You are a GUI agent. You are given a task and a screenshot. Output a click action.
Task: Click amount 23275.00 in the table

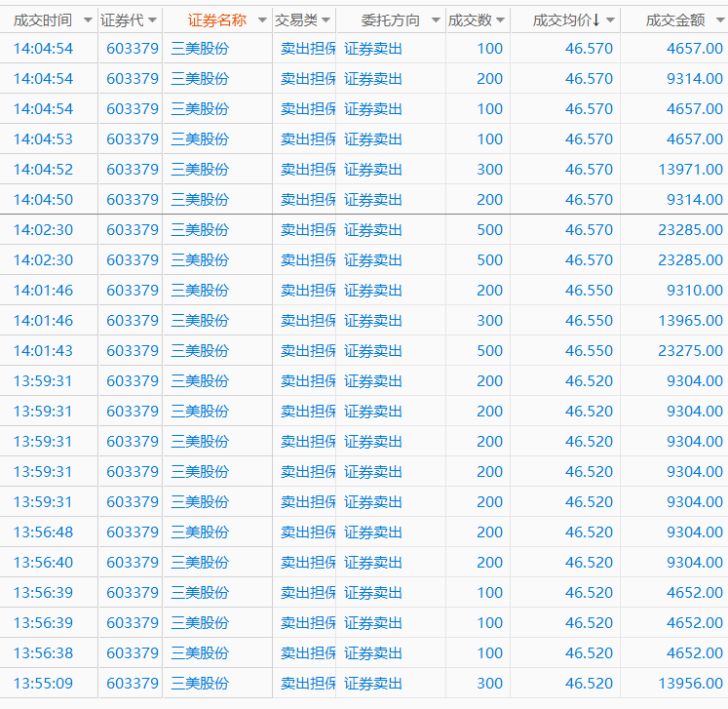point(690,350)
